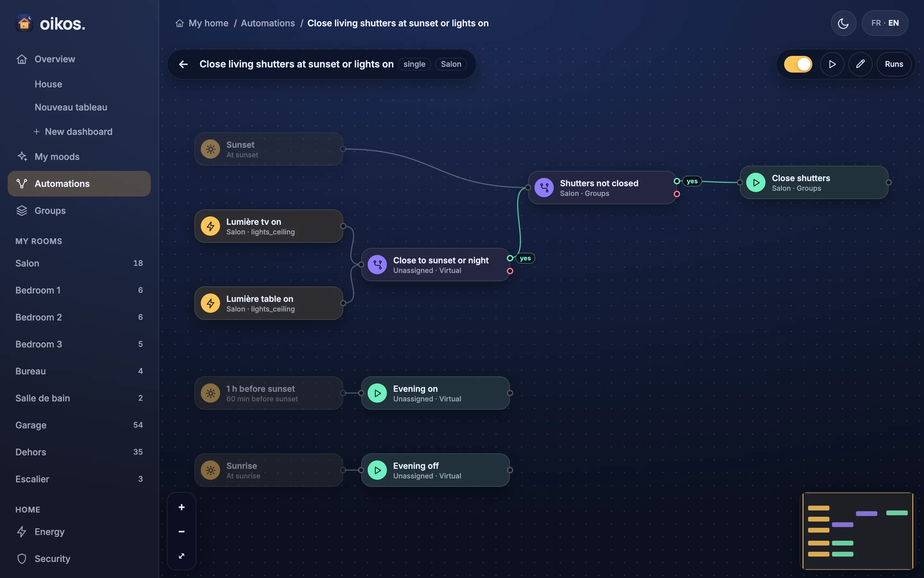This screenshot has height=578, width=924.
Task: Click the Sunset output connector port
Action: (343, 149)
